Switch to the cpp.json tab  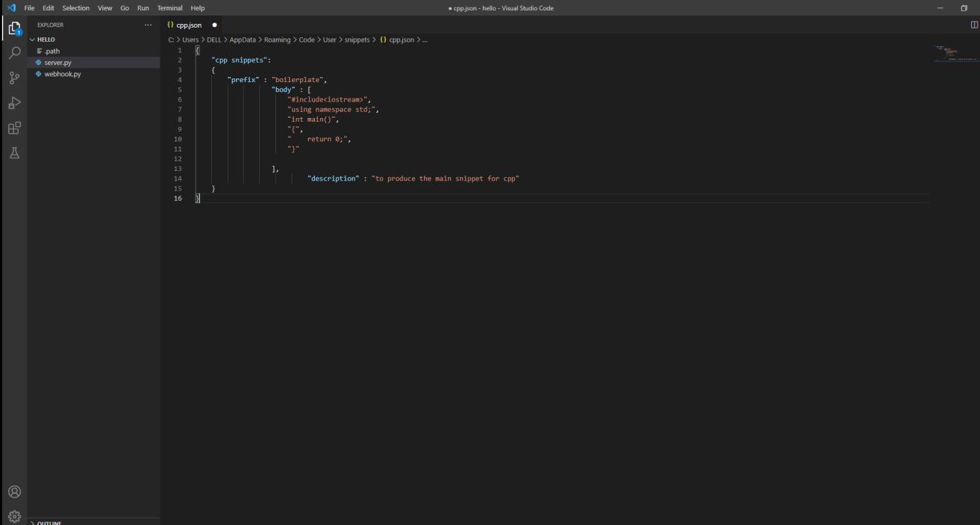click(x=188, y=24)
